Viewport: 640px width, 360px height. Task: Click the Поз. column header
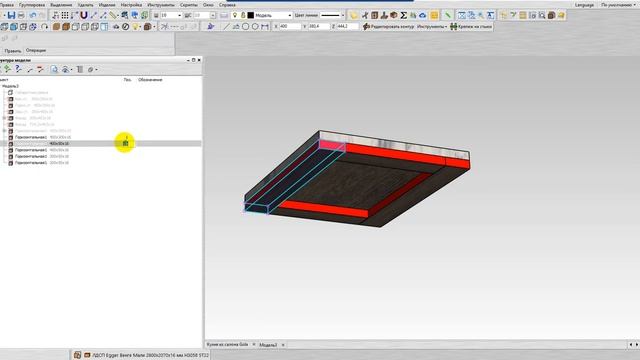[x=128, y=80]
